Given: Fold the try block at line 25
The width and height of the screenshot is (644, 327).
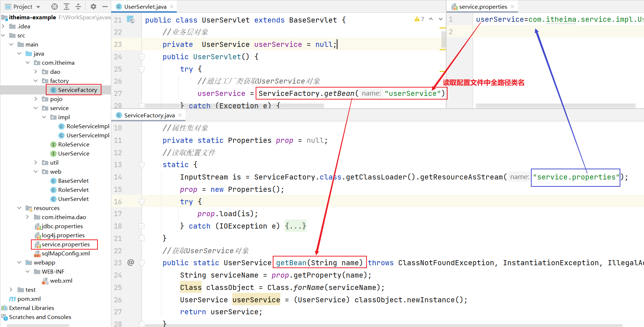Looking at the screenshot, I should click(x=142, y=69).
